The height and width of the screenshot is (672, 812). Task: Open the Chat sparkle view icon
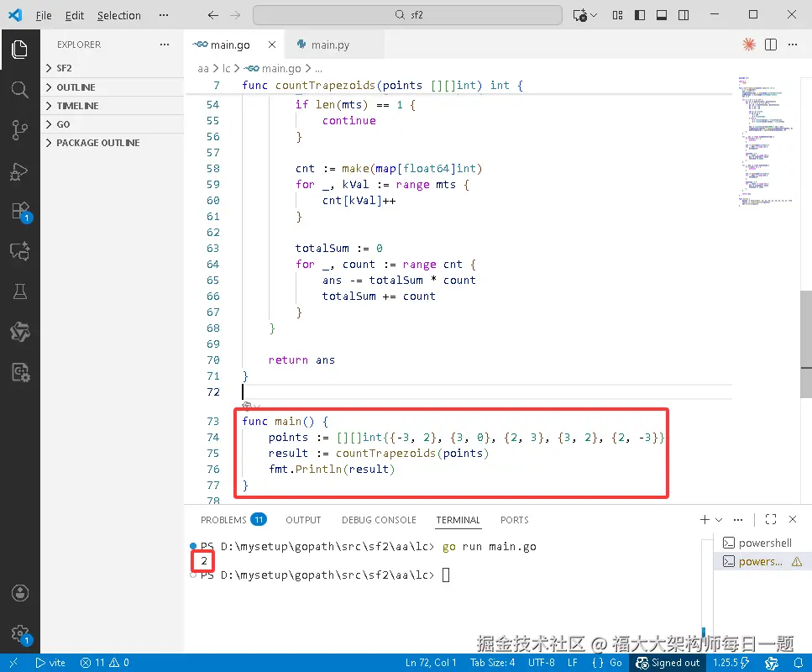(x=19, y=251)
